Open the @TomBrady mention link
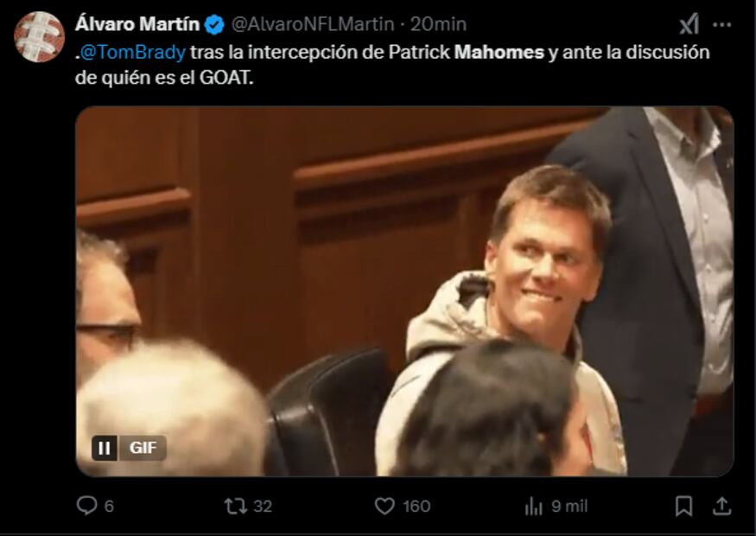Image resolution: width=756 pixels, height=536 pixels. [x=132, y=52]
